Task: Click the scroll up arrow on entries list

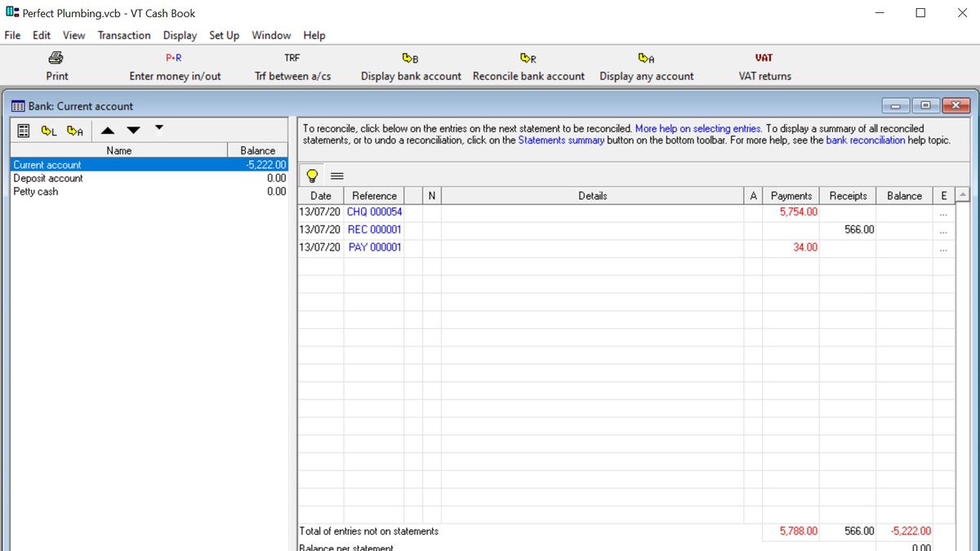Action: [963, 195]
